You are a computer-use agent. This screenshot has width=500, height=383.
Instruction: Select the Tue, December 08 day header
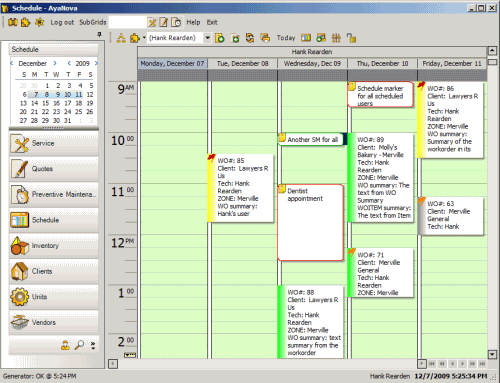[x=243, y=64]
